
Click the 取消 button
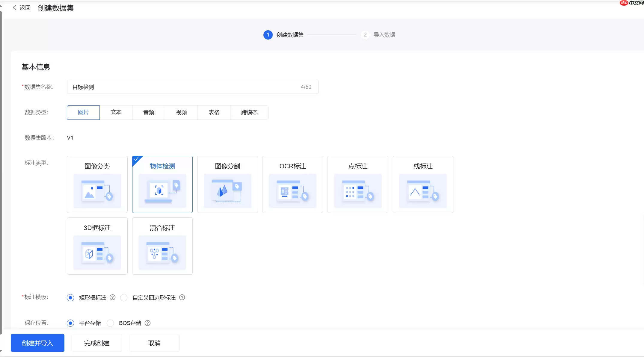pos(154,343)
